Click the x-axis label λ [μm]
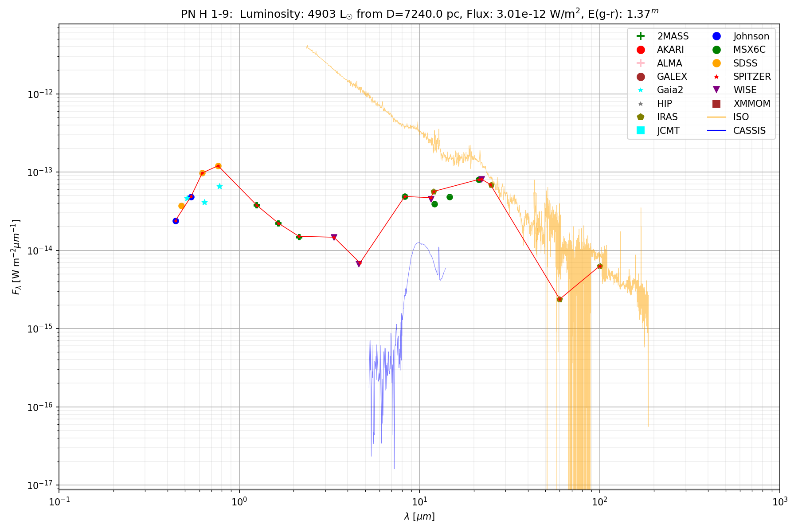 pos(419,516)
